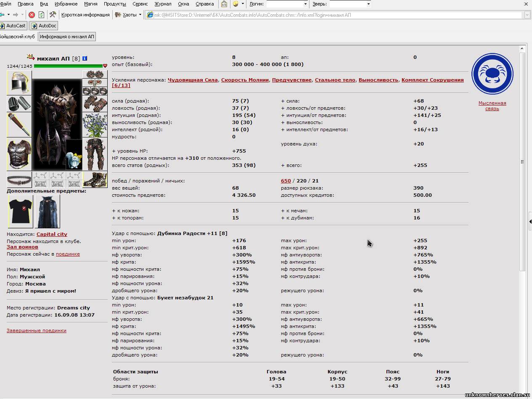Click the red Stop button in toolbar

[x=32, y=15]
